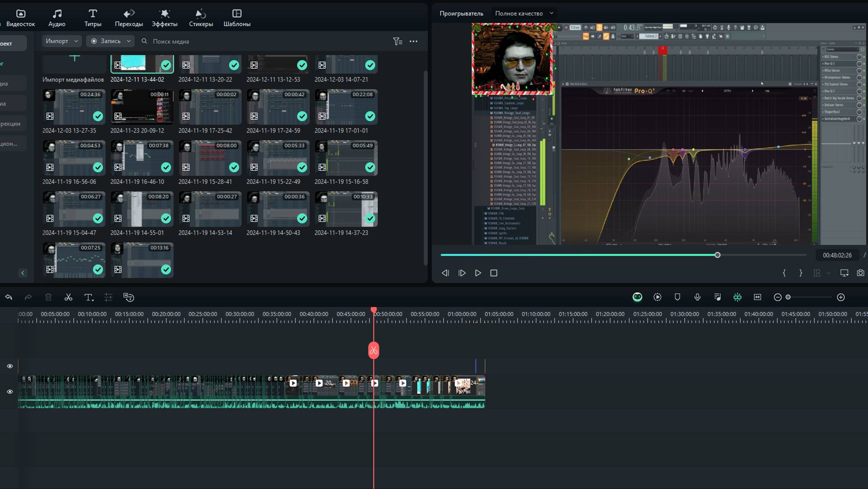
Task: Click the timeline zoom slider handle
Action: (x=788, y=297)
